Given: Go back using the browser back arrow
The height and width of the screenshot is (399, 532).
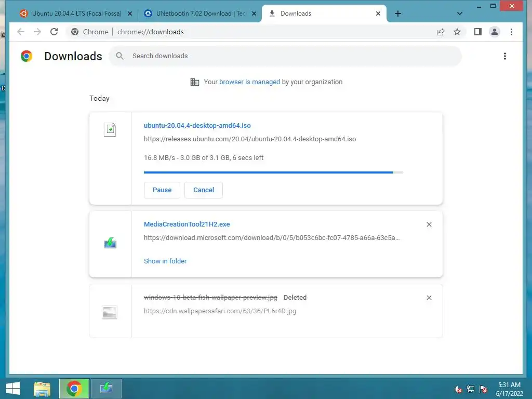Looking at the screenshot, I should click(21, 32).
